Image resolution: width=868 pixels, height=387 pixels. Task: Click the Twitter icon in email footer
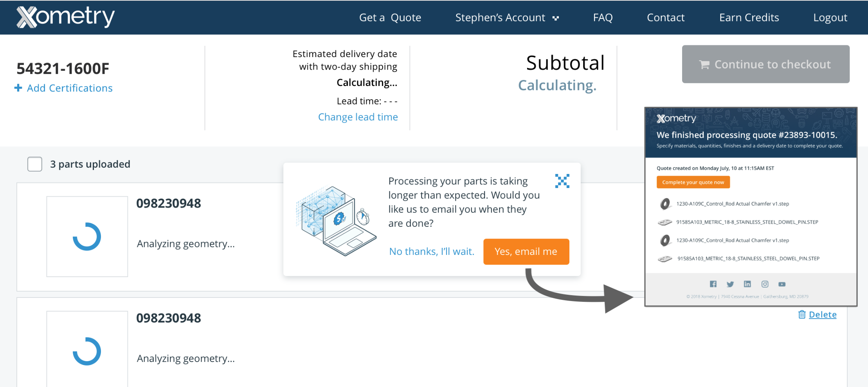coord(730,284)
